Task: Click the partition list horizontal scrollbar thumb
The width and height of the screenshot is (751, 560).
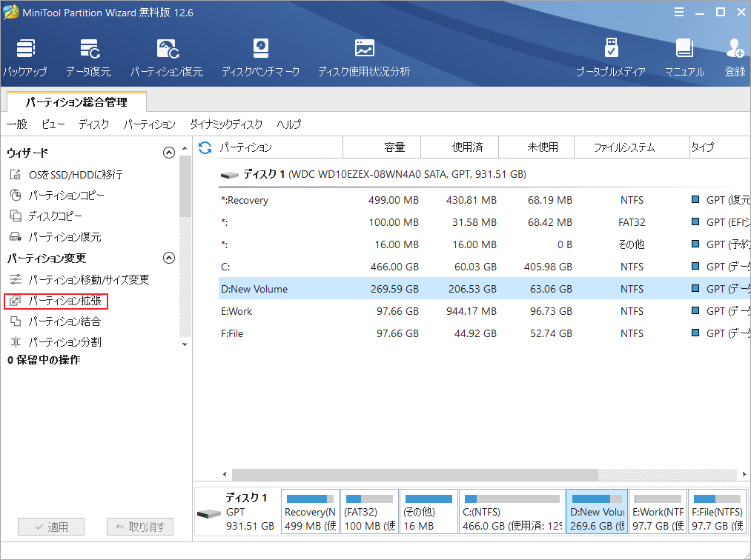Action: pos(414,474)
